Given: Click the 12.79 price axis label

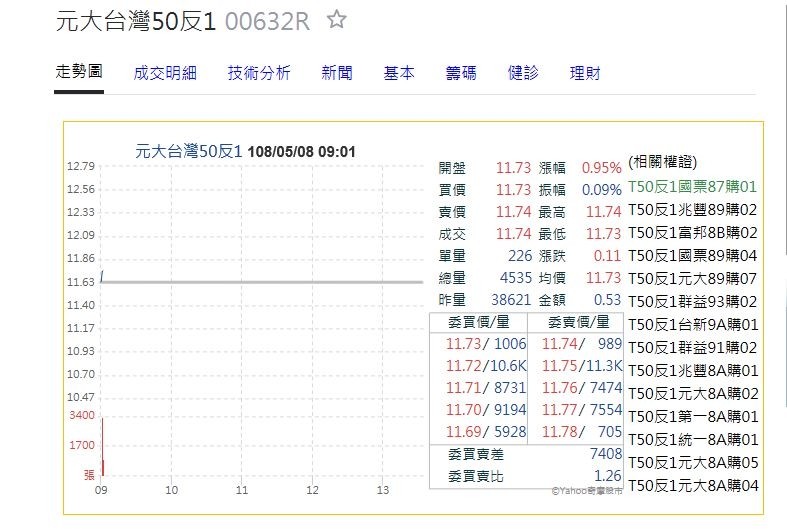Looking at the screenshot, I should tap(81, 166).
